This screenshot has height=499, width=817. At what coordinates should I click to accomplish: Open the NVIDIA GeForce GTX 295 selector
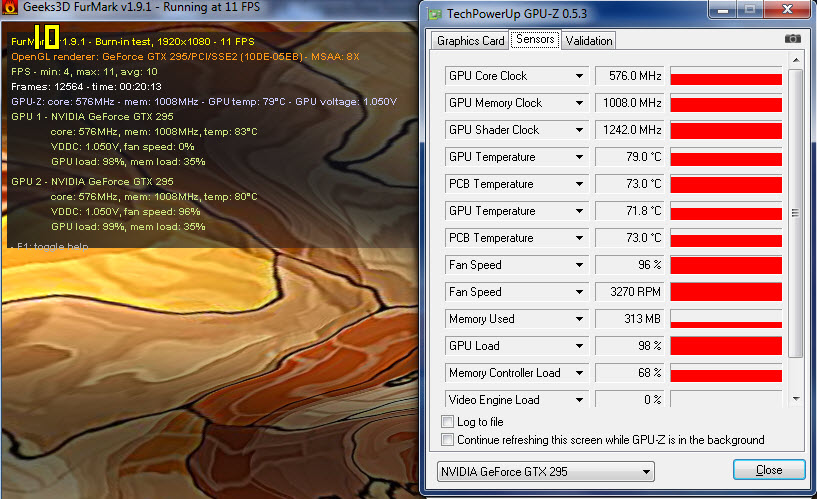[546, 472]
